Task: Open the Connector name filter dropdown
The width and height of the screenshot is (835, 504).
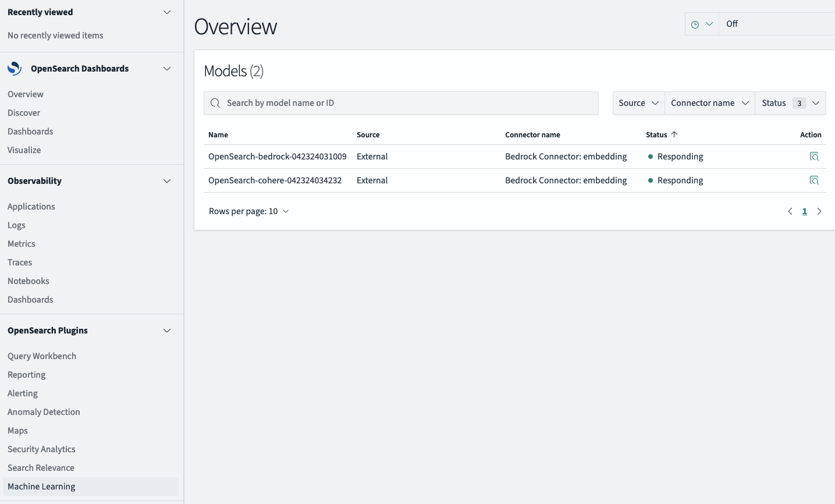Action: [710, 103]
